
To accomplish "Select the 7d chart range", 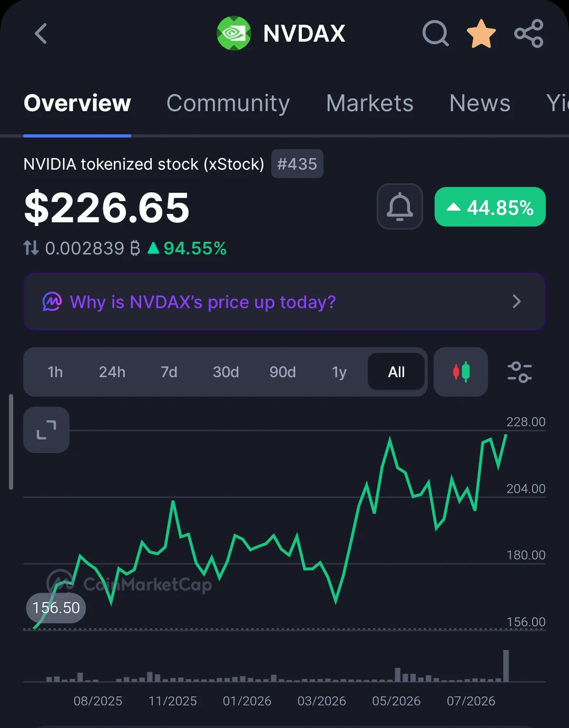I will click(x=169, y=372).
